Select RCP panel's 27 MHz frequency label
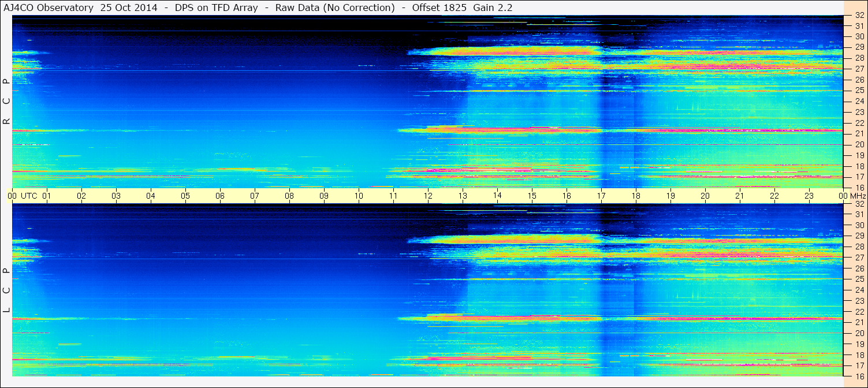The width and height of the screenshot is (868, 388). (x=859, y=69)
